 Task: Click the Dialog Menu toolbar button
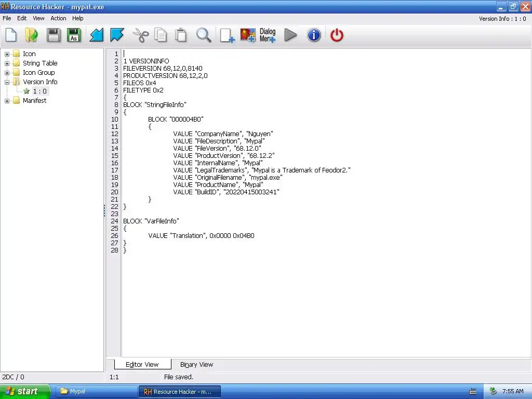268,35
